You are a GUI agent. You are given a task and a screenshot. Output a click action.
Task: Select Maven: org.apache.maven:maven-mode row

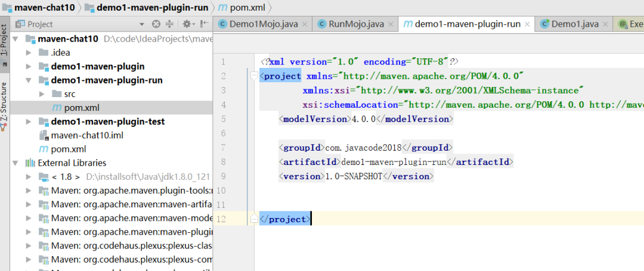click(x=111, y=219)
